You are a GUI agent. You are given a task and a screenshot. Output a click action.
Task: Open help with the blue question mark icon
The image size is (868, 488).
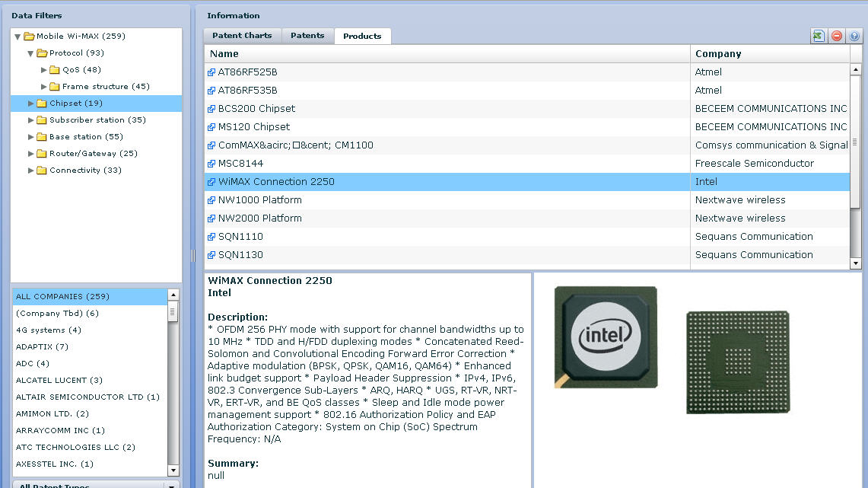[854, 36]
